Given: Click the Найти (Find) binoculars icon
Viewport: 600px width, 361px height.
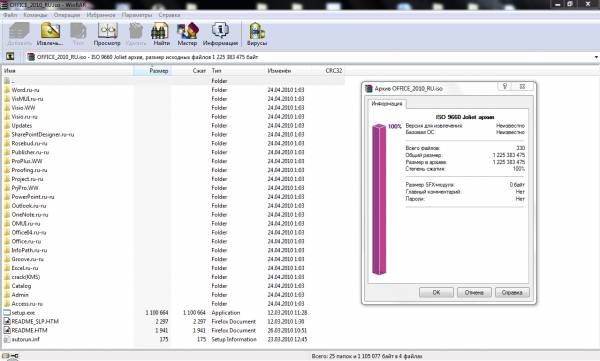Looking at the screenshot, I should [x=161, y=34].
